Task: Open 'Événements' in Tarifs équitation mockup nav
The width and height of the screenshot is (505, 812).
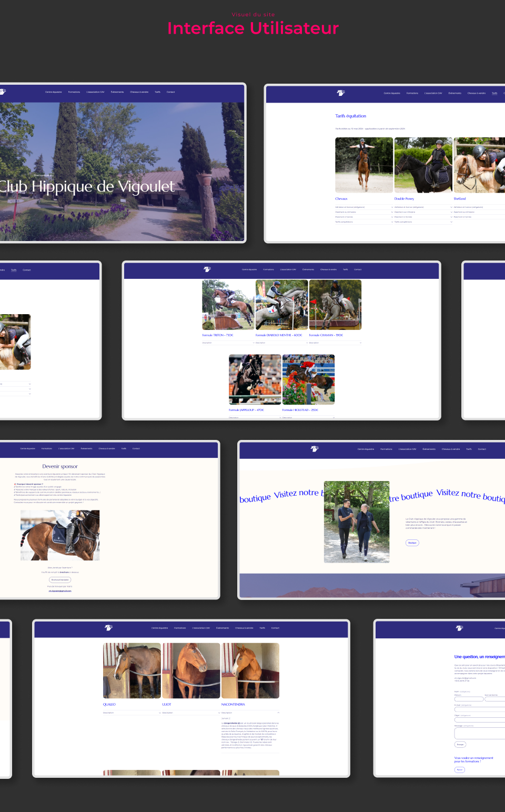Action: coord(455,93)
